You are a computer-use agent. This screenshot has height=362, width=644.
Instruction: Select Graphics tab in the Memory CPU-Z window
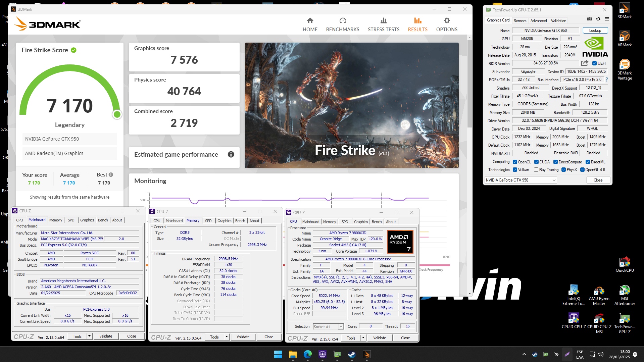[224, 221]
